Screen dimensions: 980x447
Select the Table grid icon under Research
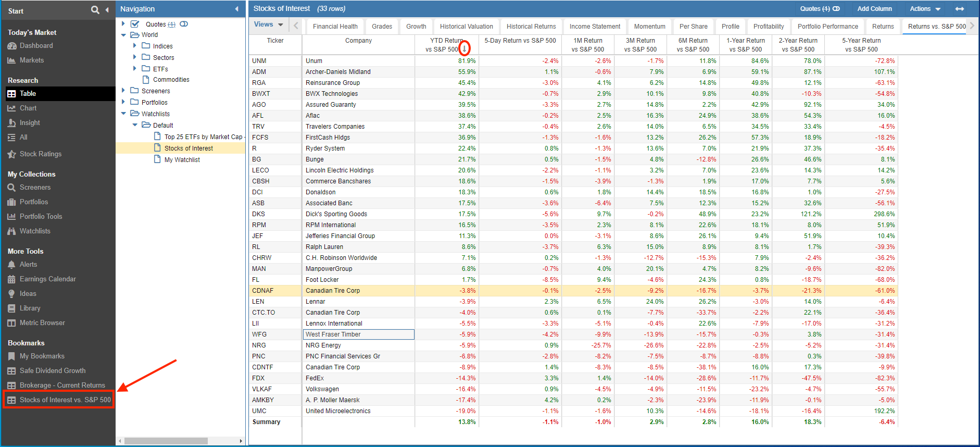pos(11,94)
